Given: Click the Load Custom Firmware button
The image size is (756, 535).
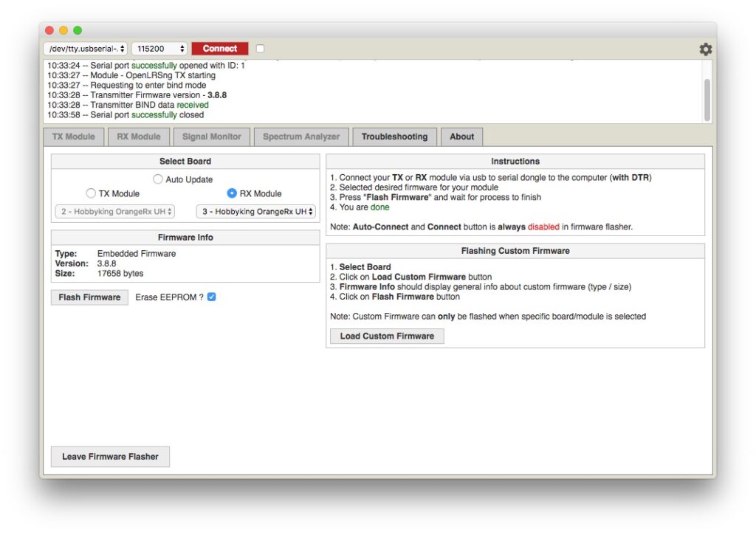Looking at the screenshot, I should click(x=387, y=336).
